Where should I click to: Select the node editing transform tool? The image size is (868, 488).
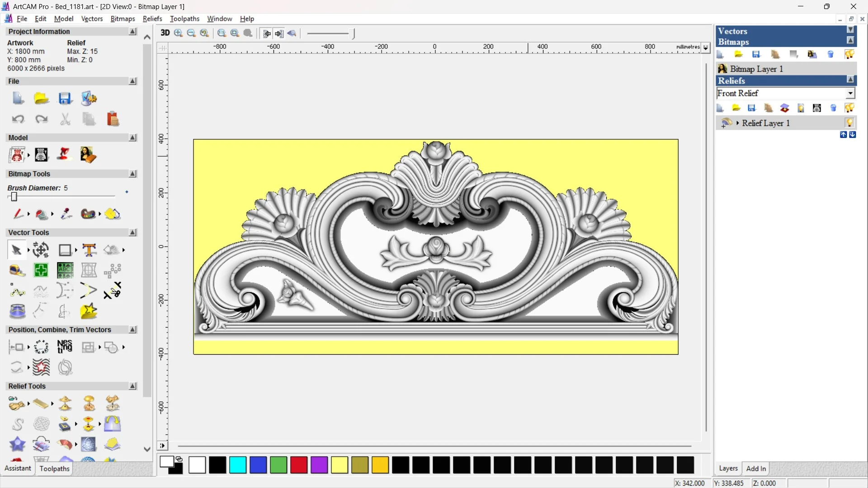41,250
